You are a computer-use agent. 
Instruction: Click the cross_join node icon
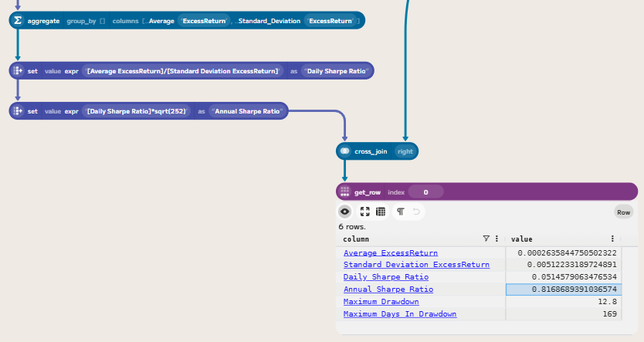(x=344, y=151)
